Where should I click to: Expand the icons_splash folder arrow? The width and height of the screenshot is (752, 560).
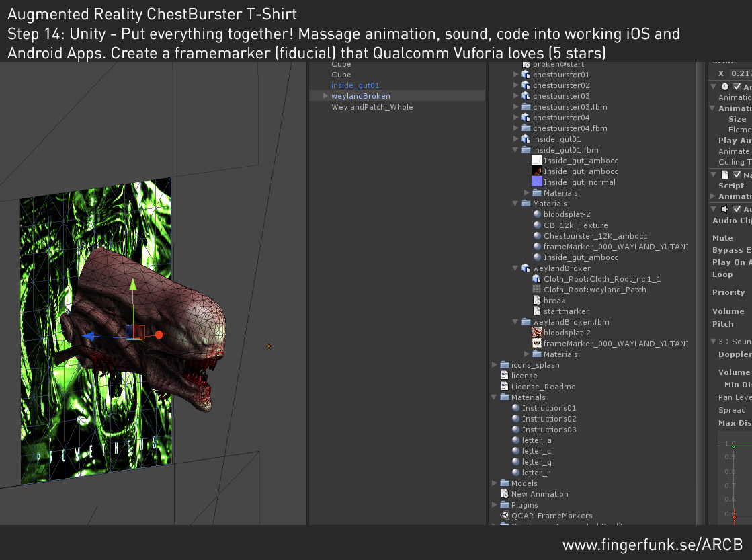coord(494,364)
